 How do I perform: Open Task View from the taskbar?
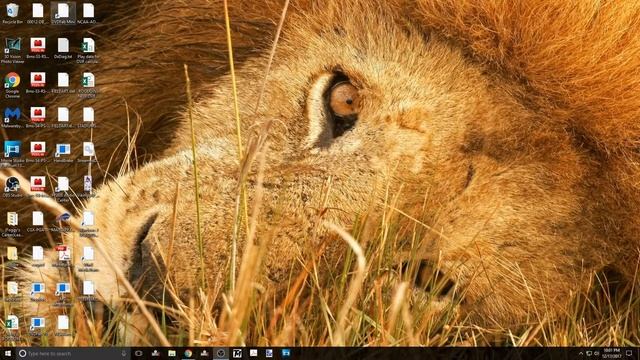pos(139,353)
